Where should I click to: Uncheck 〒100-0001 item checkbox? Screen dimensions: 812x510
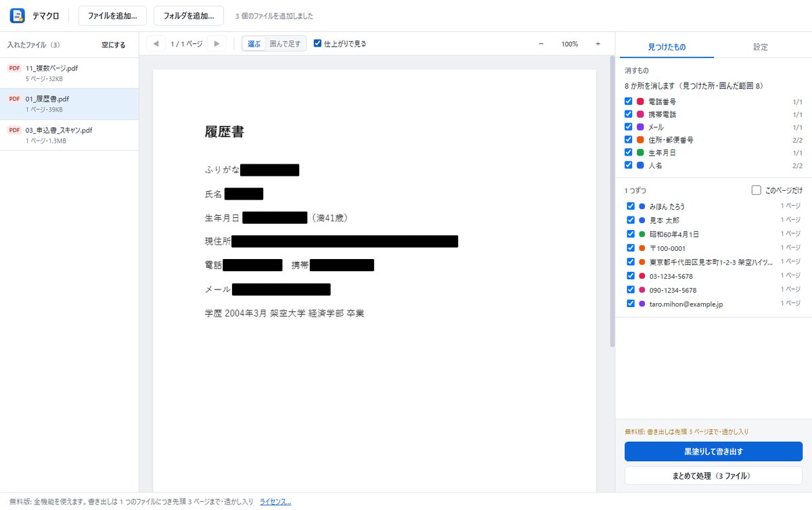(x=631, y=248)
